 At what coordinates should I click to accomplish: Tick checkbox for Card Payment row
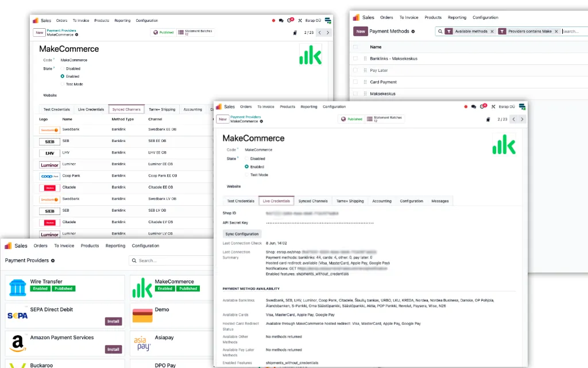(x=355, y=82)
